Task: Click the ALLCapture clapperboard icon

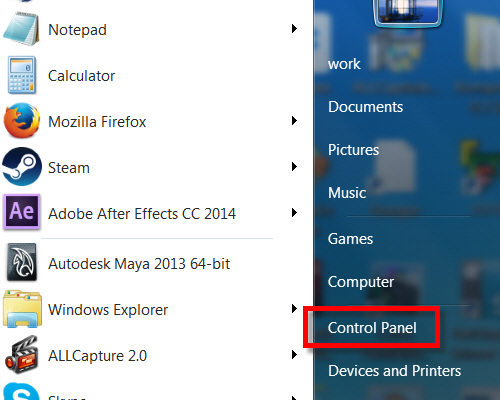Action: coord(21,355)
